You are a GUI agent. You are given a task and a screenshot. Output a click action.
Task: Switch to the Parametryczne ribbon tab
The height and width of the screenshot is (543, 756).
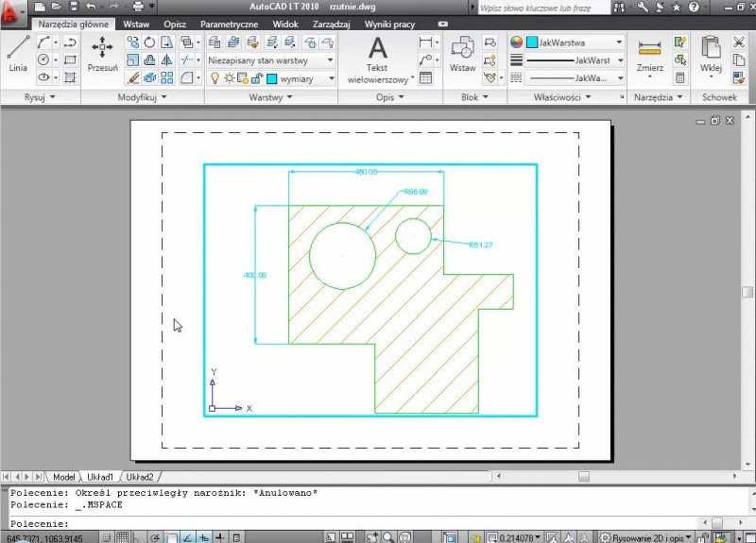tap(229, 25)
